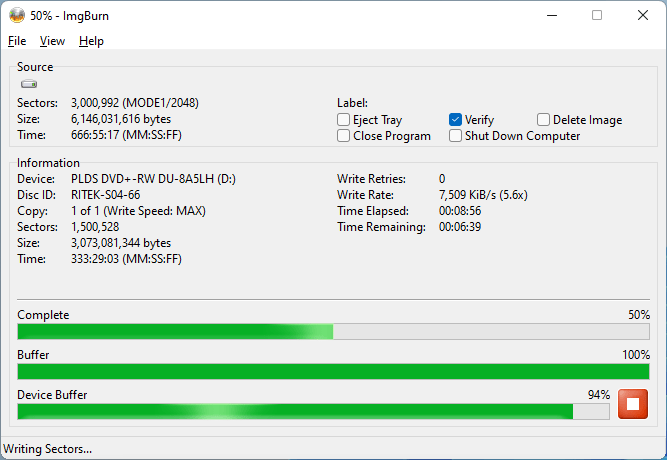Click the Buffer progress bar
The width and height of the screenshot is (667, 460).
tap(333, 371)
